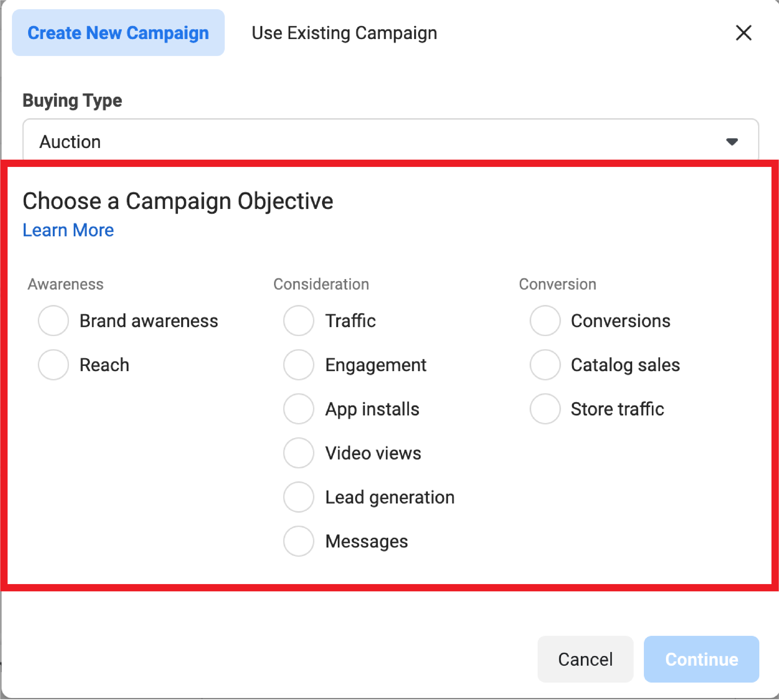The height and width of the screenshot is (700, 779).
Task: Select the Messages objective
Action: coord(299,541)
